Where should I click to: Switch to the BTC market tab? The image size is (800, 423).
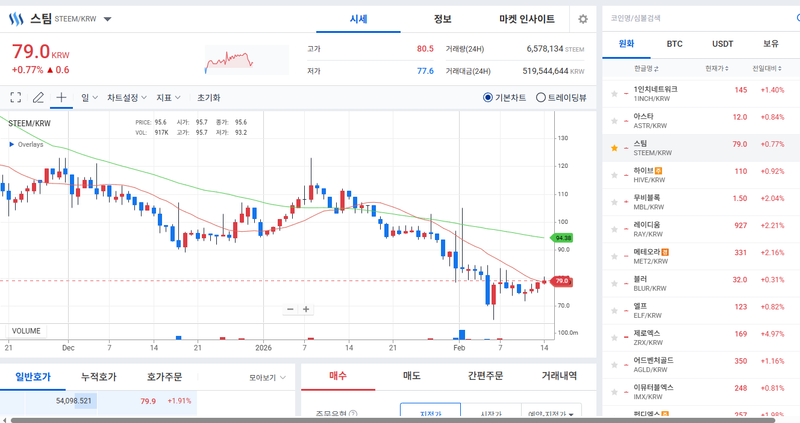click(x=675, y=44)
